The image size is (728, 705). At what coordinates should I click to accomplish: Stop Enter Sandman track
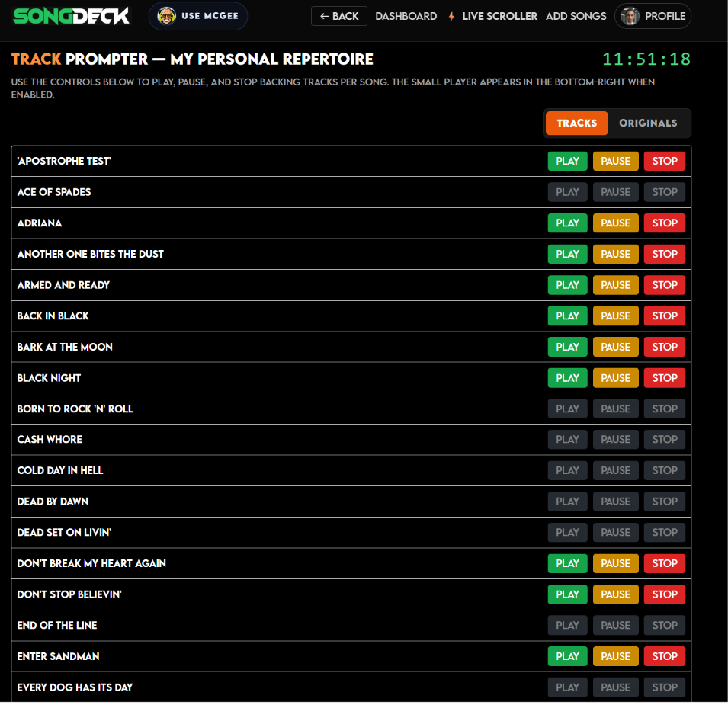665,656
